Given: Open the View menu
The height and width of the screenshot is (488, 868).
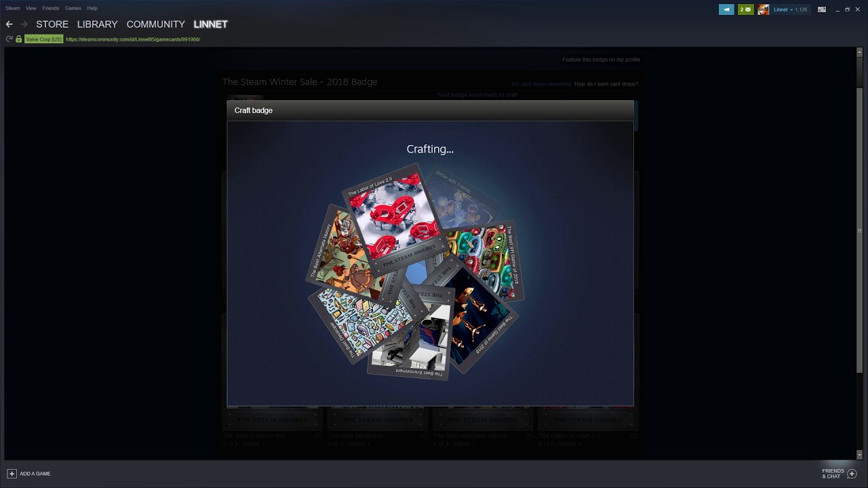Looking at the screenshot, I should [31, 8].
